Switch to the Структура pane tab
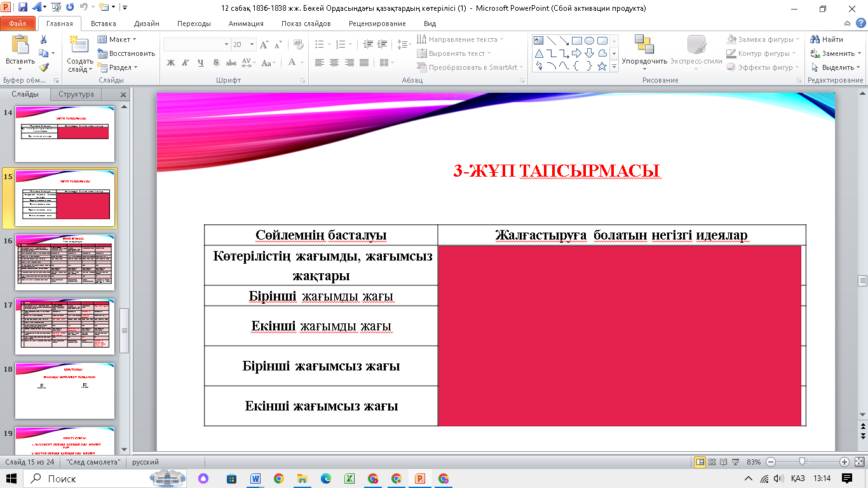 (x=76, y=94)
